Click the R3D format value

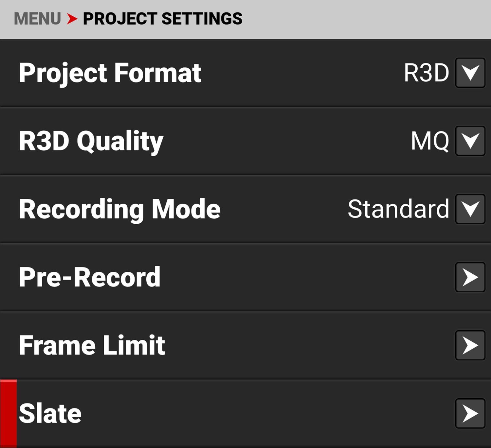[426, 73]
